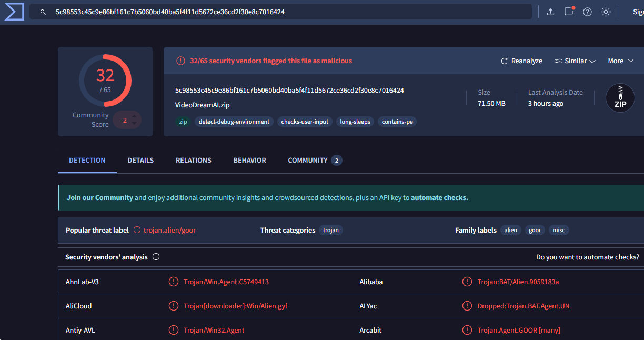
Task: Click the alert icon in the Alibaba row
Action: pos(467,282)
